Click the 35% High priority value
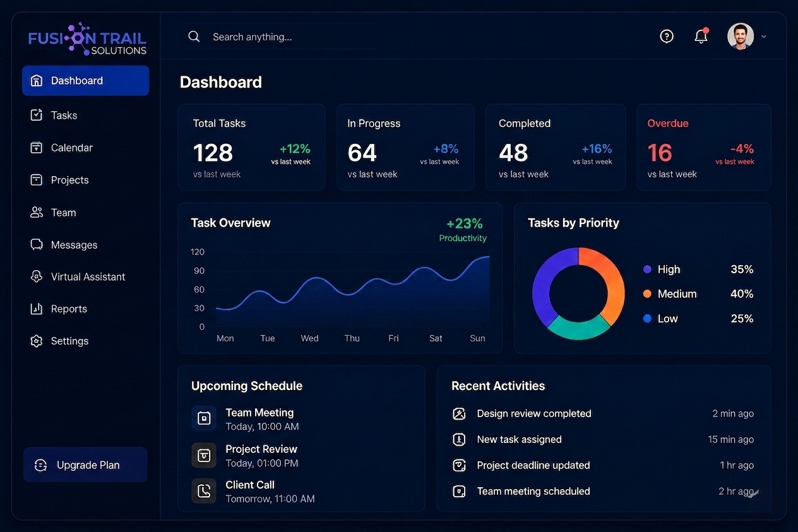 coord(742,269)
